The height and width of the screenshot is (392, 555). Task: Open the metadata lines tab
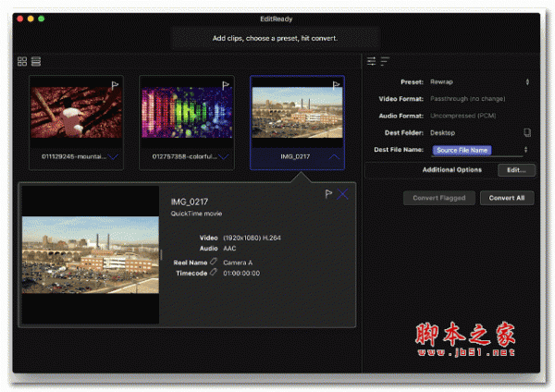tap(385, 61)
